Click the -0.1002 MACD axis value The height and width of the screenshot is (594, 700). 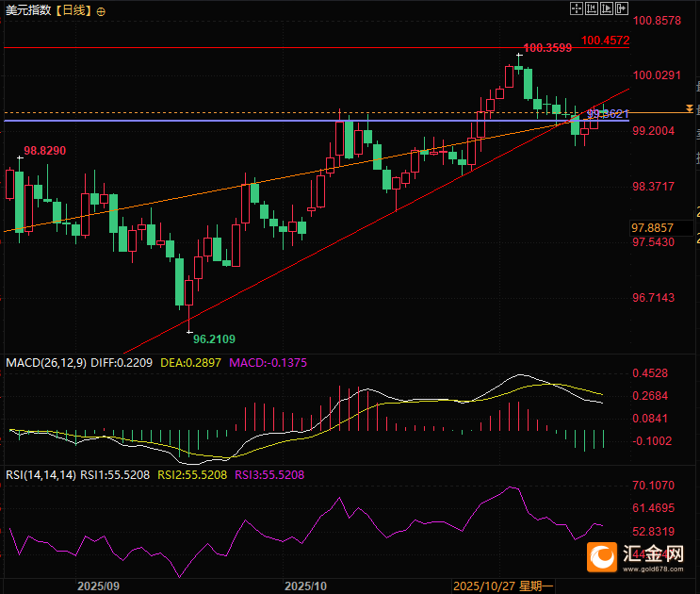point(652,441)
